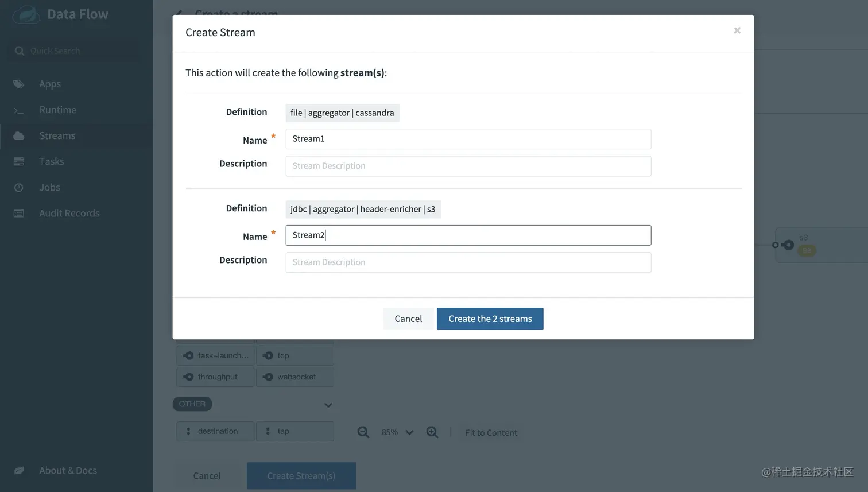Click the Runtime terminal icon
The image size is (868, 492).
tap(19, 110)
